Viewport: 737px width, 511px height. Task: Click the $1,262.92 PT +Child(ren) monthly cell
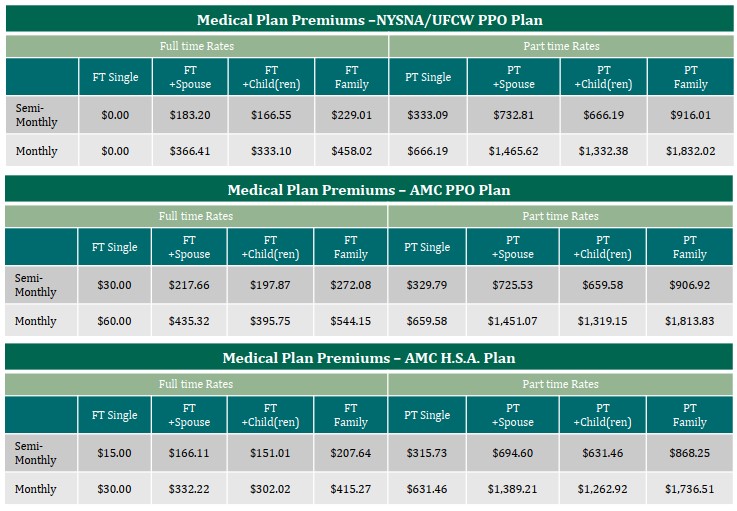(603, 489)
